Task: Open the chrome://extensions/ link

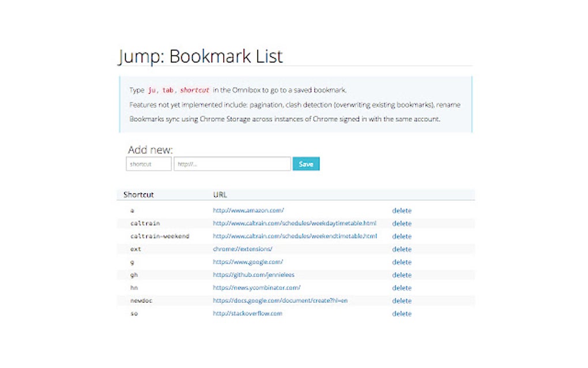Action: coord(242,249)
